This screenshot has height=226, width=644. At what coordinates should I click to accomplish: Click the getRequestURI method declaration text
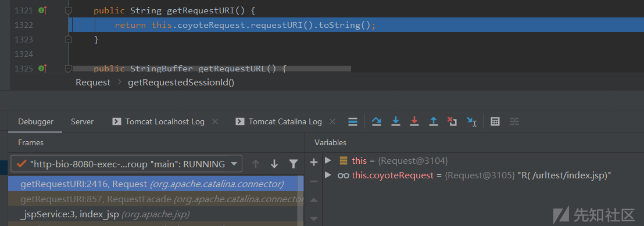174,10
